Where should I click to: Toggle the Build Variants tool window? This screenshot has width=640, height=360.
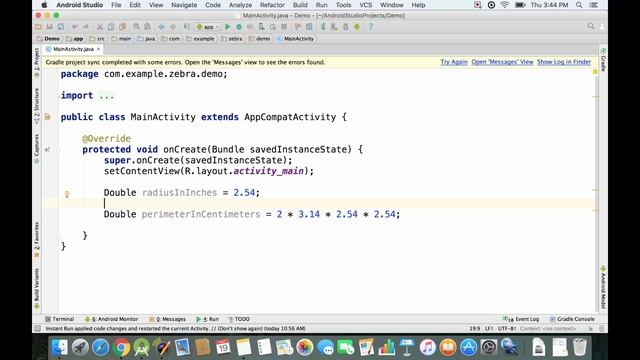(37, 288)
